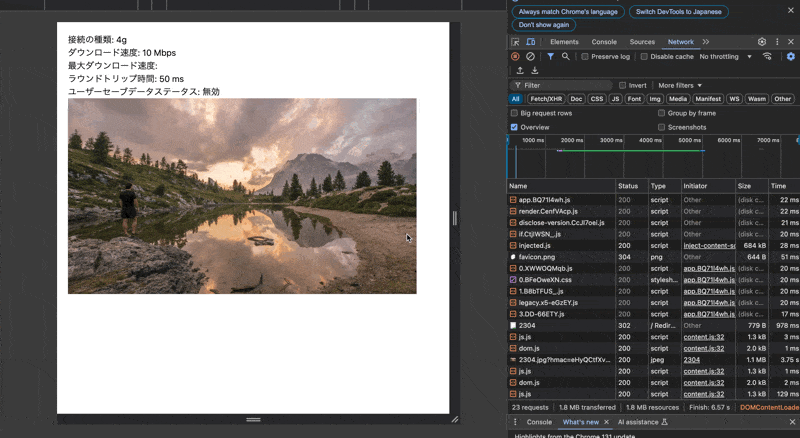Filter requests by CSS type
This screenshot has height=438, width=800.
(596, 99)
